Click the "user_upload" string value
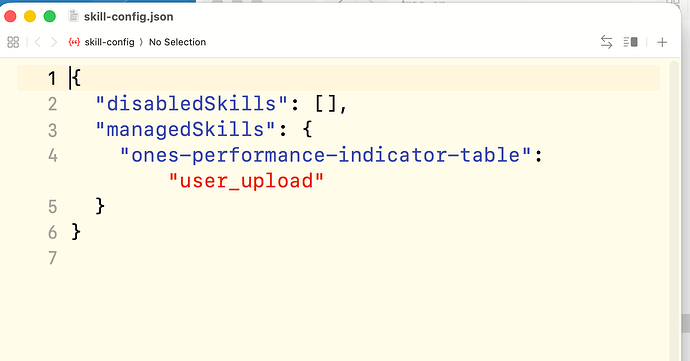Image resolution: width=690 pixels, height=361 pixels. [x=246, y=180]
